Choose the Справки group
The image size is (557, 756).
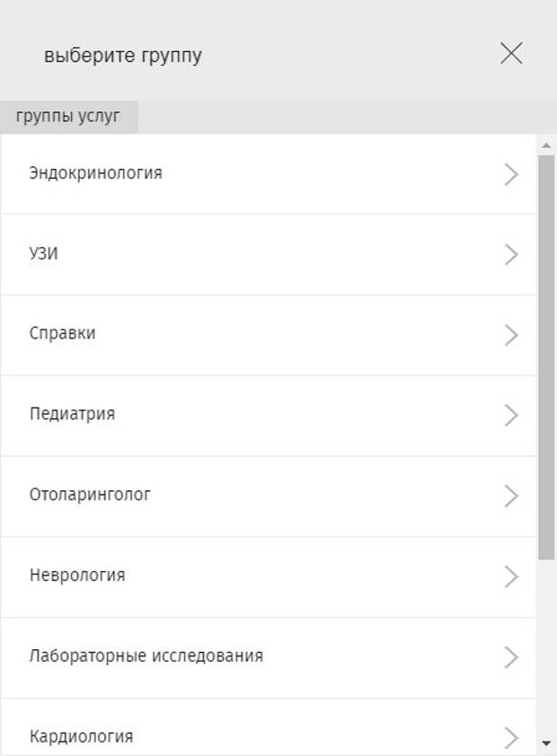point(63,333)
